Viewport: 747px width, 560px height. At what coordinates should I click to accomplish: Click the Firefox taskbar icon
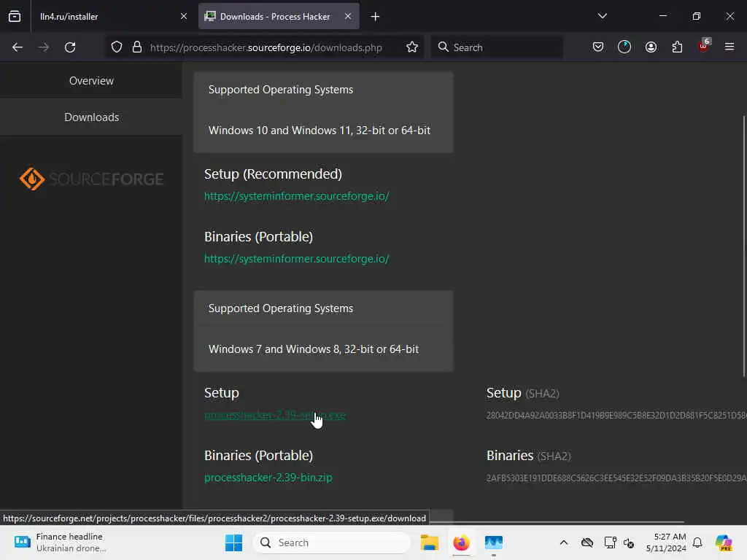(461, 542)
